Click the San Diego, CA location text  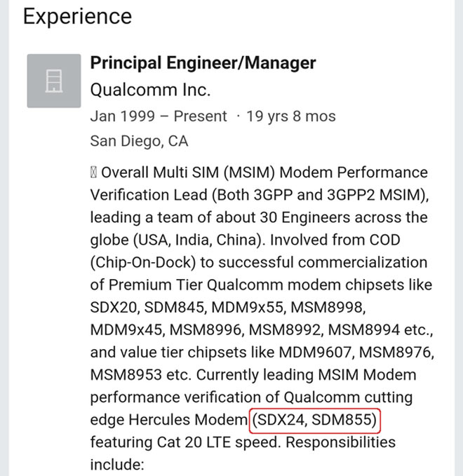139,141
